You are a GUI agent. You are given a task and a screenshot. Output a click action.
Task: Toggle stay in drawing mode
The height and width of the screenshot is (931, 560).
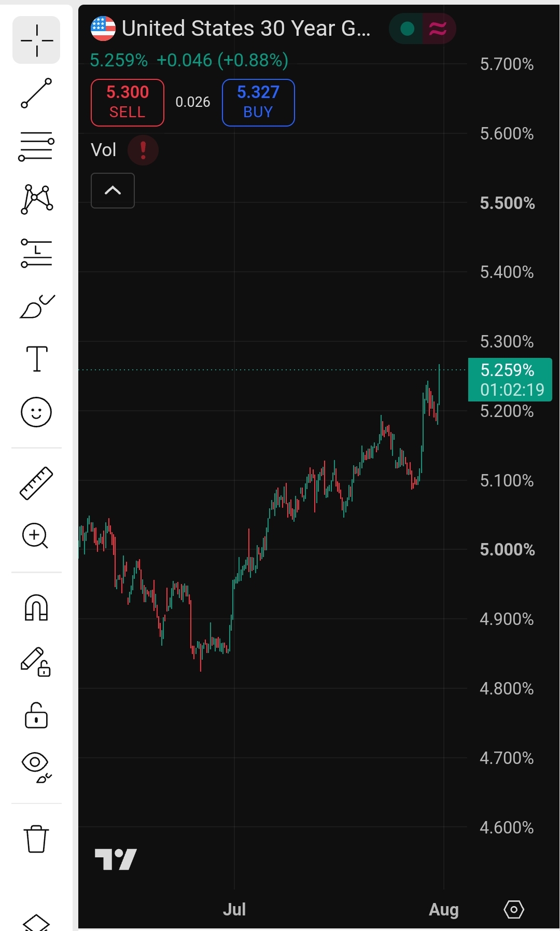(x=36, y=662)
